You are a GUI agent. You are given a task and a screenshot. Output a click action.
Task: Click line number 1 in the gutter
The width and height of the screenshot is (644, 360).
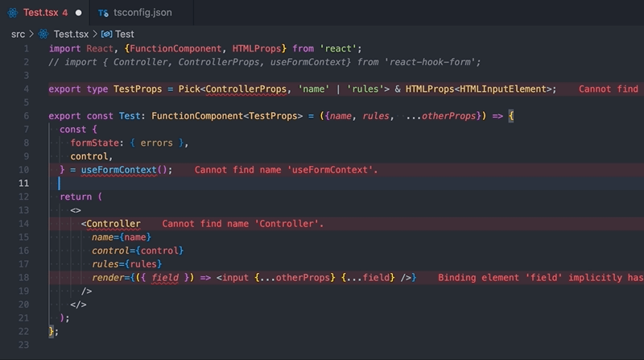pyautogui.click(x=27, y=48)
